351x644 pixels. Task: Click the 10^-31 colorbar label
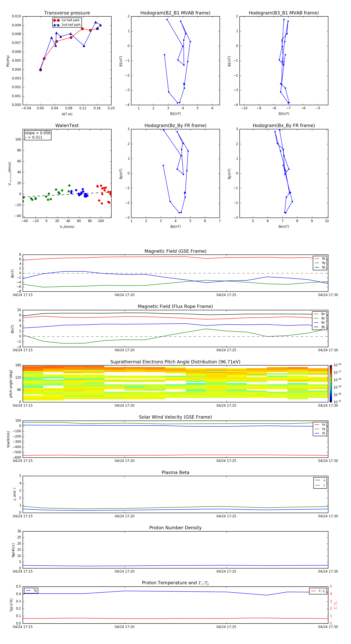tap(337, 402)
